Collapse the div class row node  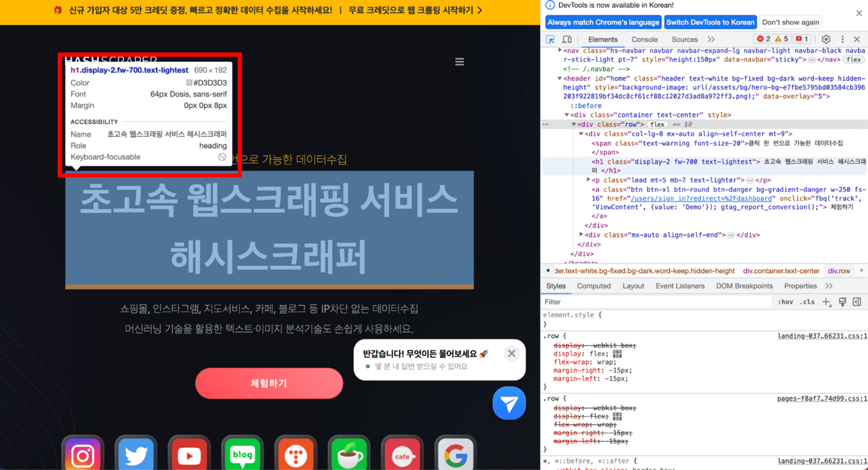tap(574, 125)
